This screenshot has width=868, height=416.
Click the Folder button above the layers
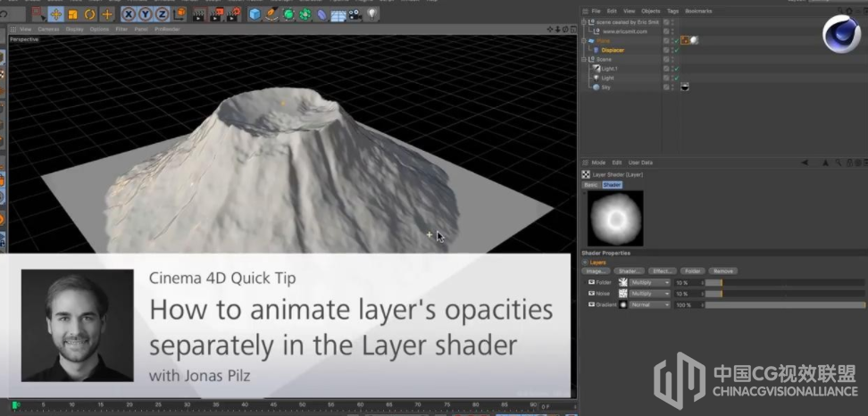(692, 271)
